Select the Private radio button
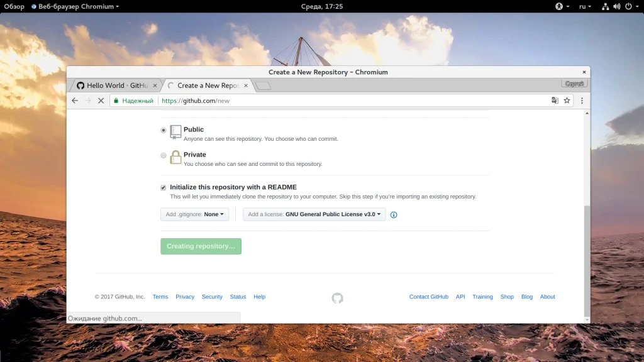The width and height of the screenshot is (644, 362). (x=164, y=155)
